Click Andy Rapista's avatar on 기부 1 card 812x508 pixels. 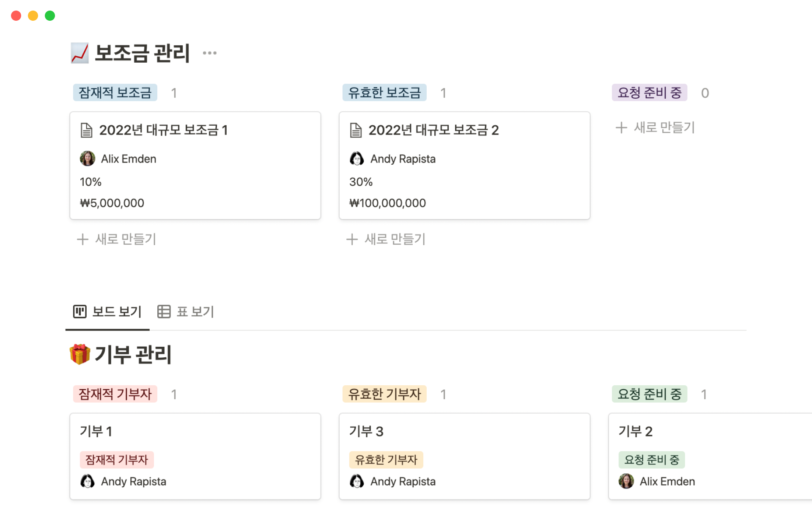click(88, 481)
